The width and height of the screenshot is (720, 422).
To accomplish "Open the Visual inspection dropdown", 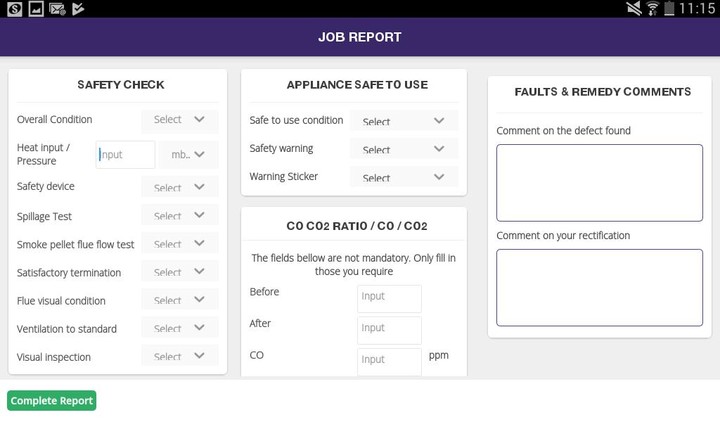I will click(x=180, y=356).
